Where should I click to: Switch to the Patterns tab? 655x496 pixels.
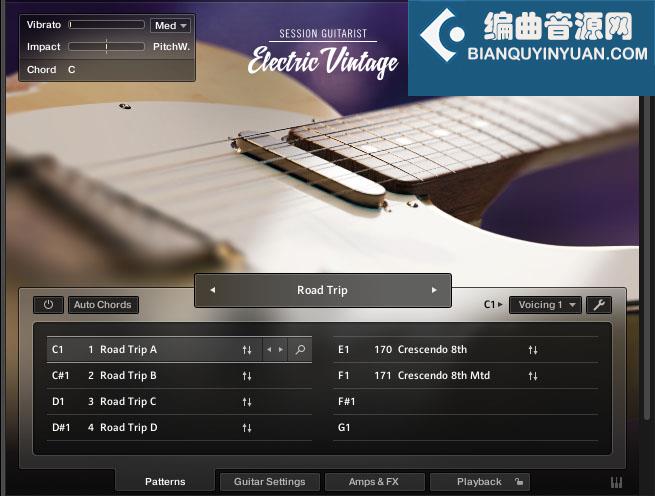coord(165,481)
